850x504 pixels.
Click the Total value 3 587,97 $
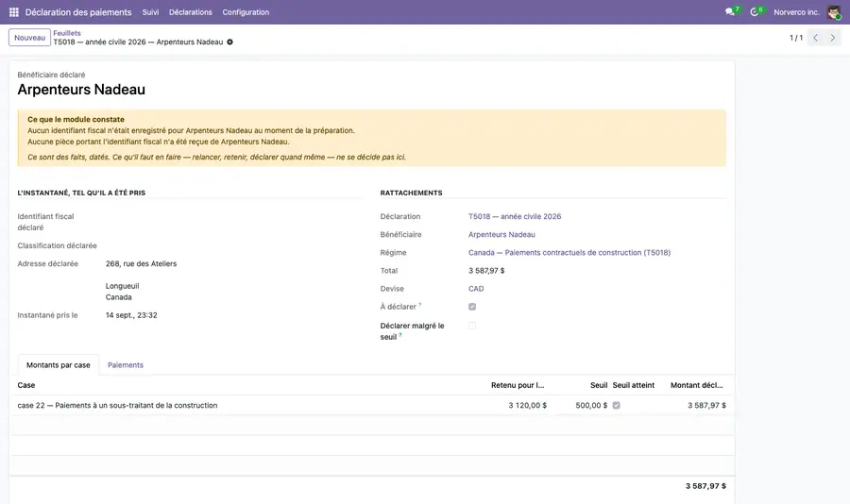[486, 271]
